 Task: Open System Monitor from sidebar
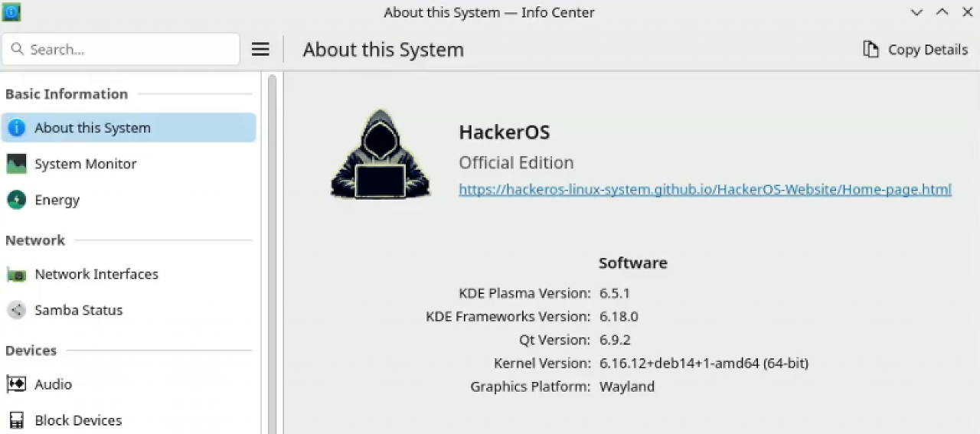point(129,164)
